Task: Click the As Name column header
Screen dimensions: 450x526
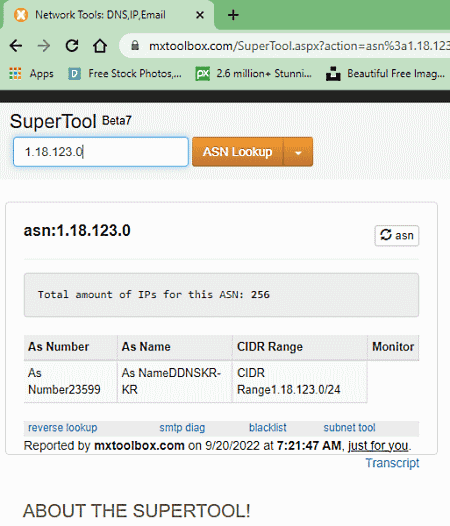Action: pos(175,347)
